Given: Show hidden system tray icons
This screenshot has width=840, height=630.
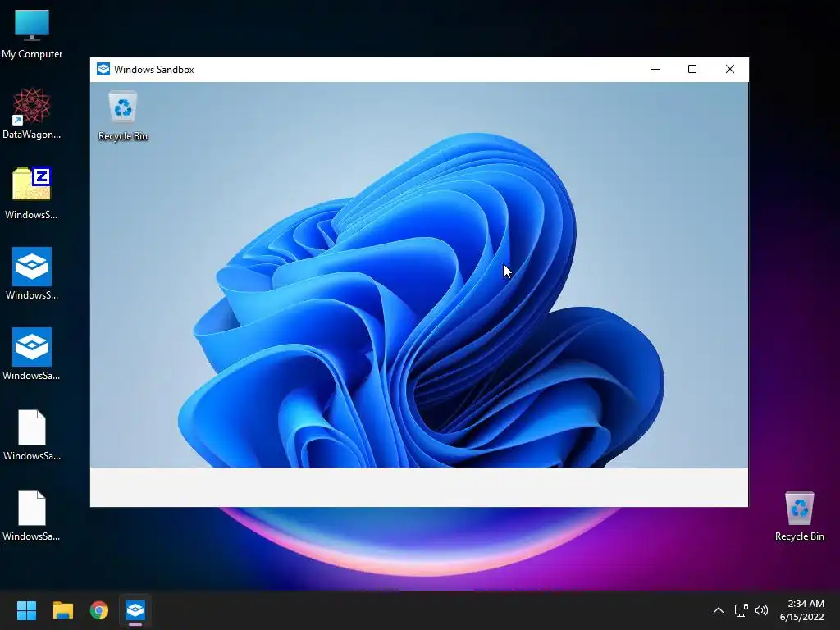Looking at the screenshot, I should pyautogui.click(x=719, y=610).
